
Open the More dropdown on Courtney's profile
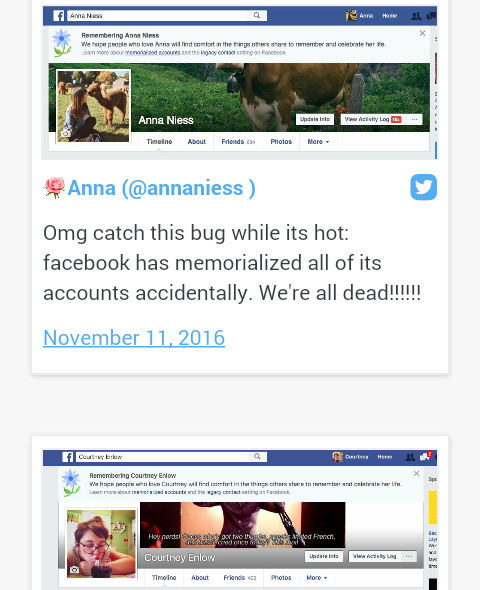pyautogui.click(x=317, y=578)
